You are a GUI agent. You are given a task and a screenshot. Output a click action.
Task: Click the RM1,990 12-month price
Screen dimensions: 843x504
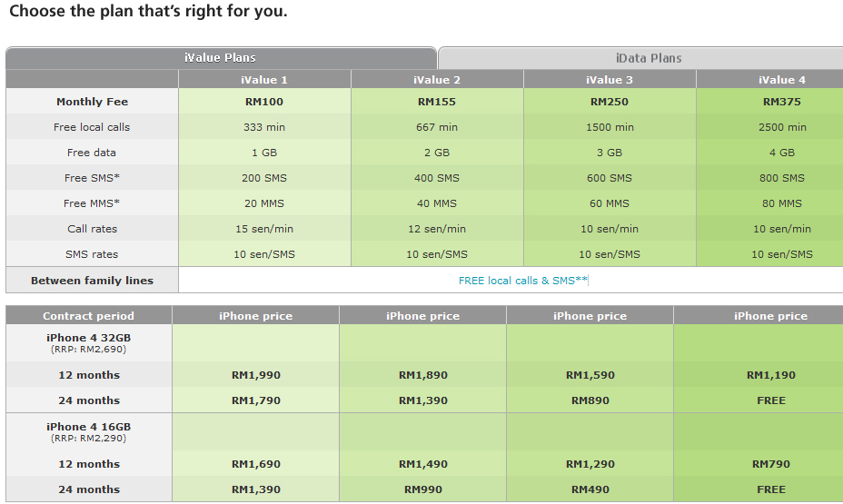(x=256, y=375)
